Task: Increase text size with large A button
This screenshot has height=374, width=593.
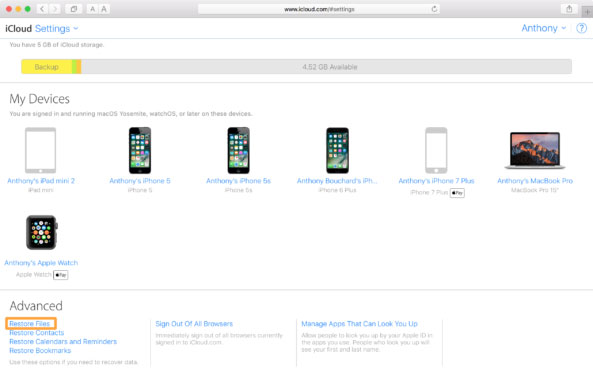Action: (x=104, y=9)
